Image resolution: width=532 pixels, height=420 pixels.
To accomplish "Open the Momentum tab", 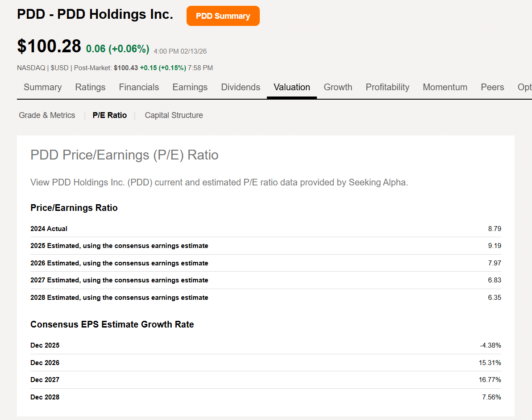I will pos(445,87).
